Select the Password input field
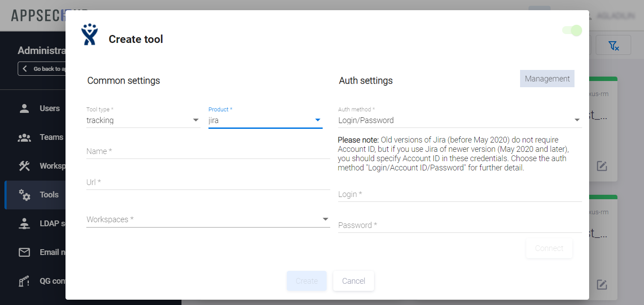The height and width of the screenshot is (305, 644). point(459,225)
